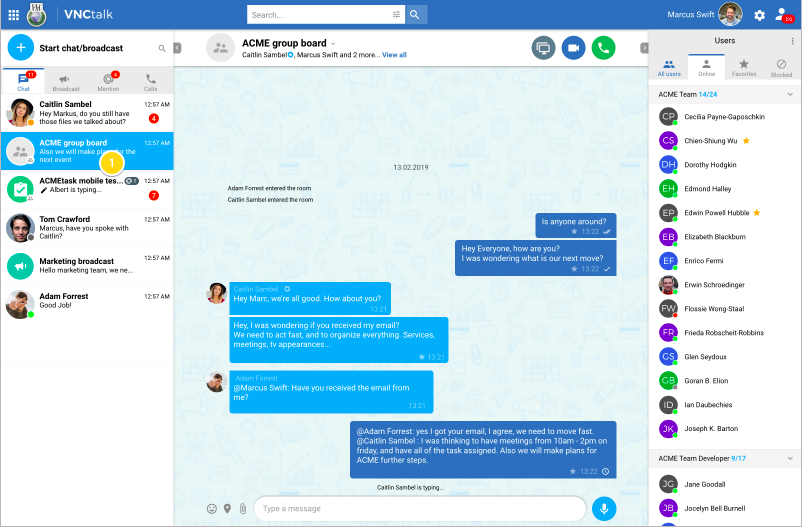Click View all participants link
Viewport: 804px width, 527px height.
click(x=394, y=55)
